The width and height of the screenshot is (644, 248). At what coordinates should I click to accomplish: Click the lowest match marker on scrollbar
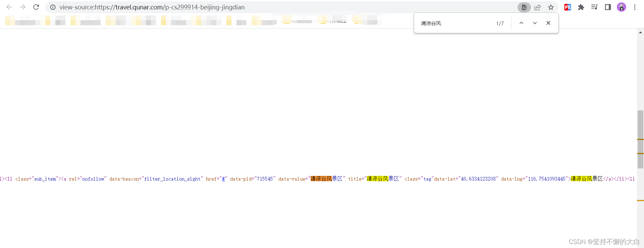click(x=640, y=200)
